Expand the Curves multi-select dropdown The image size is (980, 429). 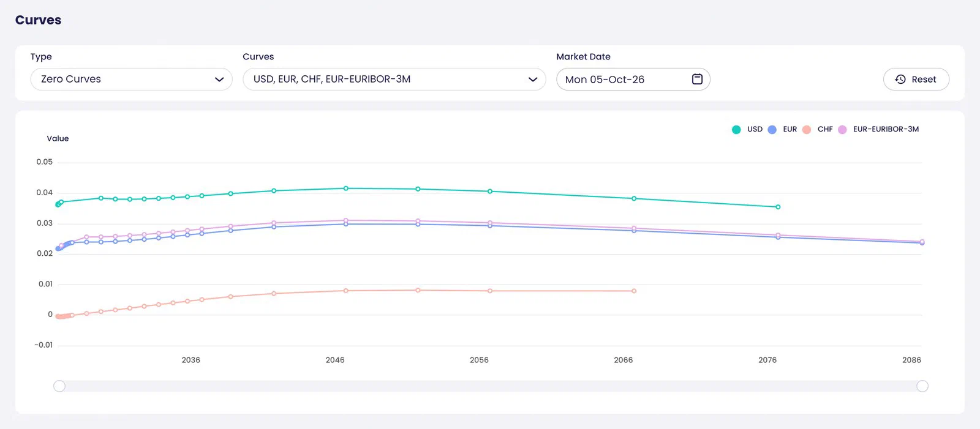(394, 79)
